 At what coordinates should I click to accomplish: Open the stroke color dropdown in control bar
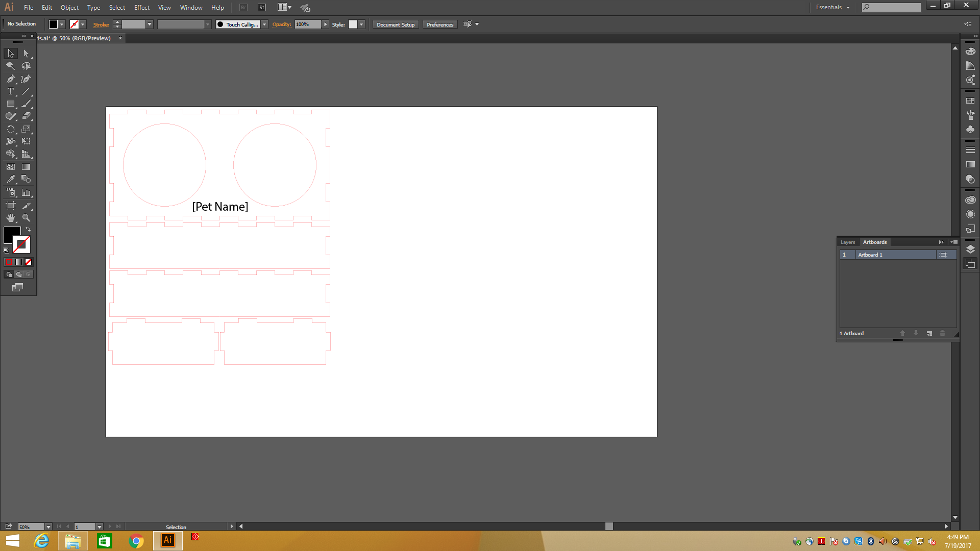(x=83, y=24)
